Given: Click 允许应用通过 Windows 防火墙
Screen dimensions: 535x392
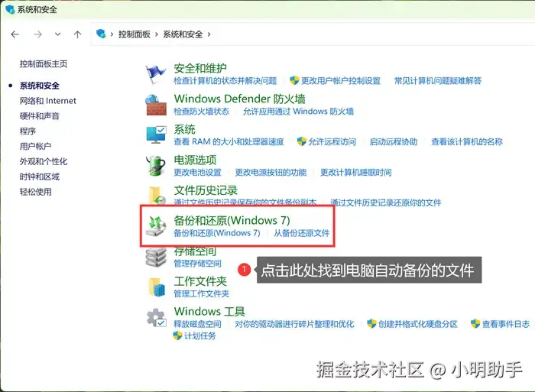Looking at the screenshot, I should point(298,112).
